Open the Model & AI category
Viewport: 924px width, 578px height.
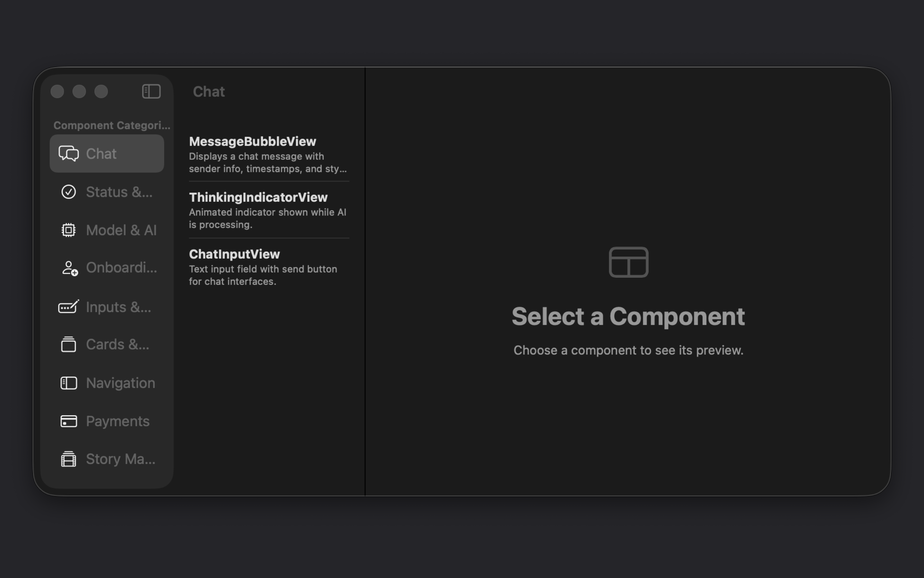(107, 230)
